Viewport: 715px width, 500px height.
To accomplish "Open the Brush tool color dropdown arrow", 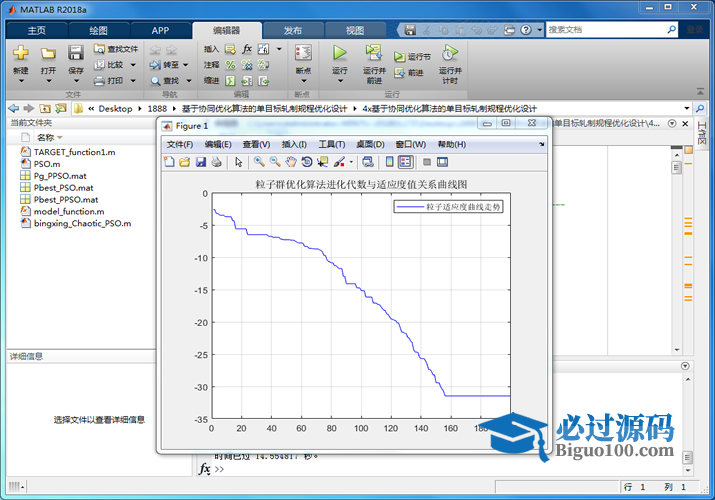I will [351, 161].
